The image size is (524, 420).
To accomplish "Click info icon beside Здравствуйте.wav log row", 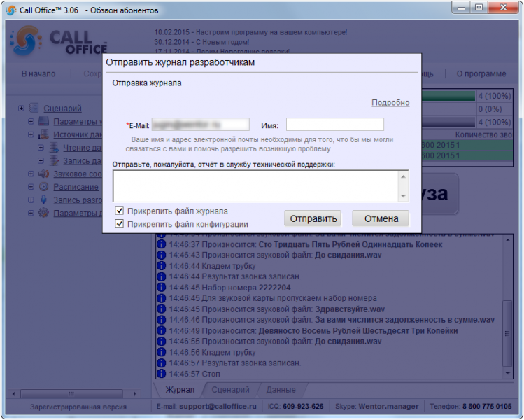I will (162, 309).
